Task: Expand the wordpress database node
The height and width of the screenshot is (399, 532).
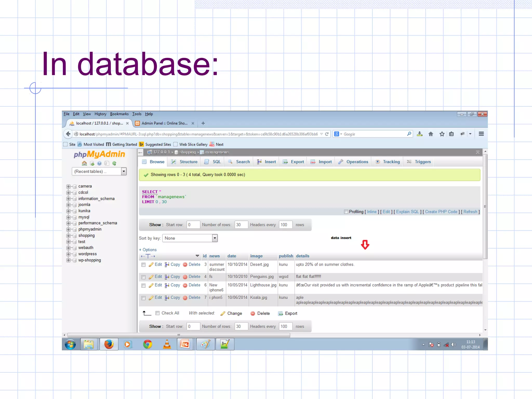Action: coord(68,254)
